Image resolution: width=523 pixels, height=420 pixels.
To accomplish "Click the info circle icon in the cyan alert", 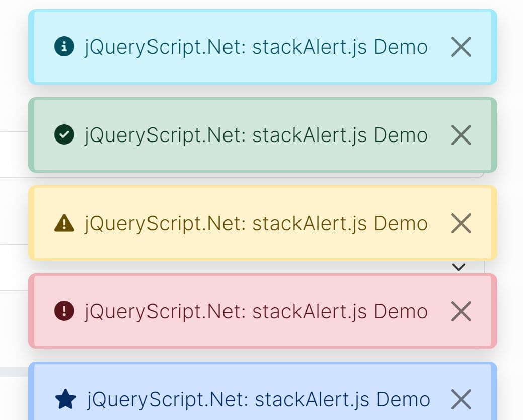I will click(x=64, y=47).
